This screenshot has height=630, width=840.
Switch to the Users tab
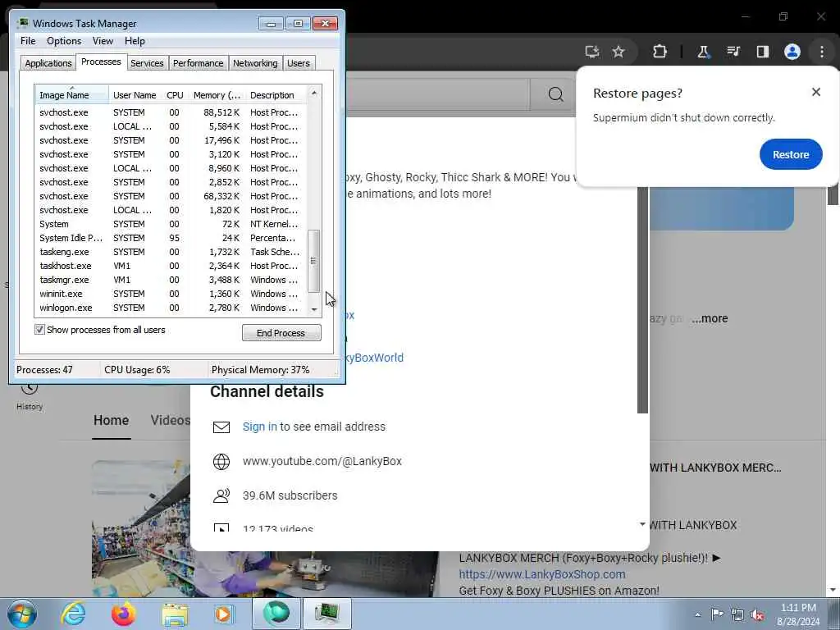point(299,63)
